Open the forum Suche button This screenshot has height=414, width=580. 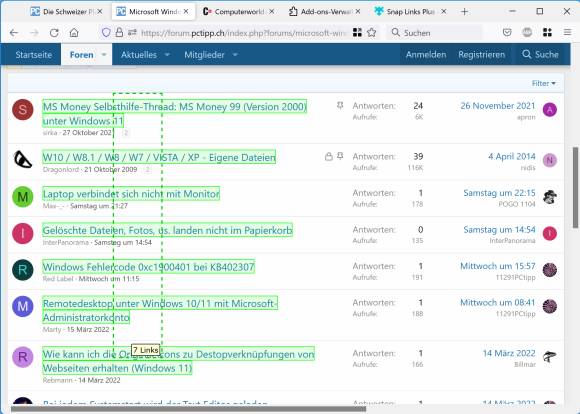click(540, 54)
